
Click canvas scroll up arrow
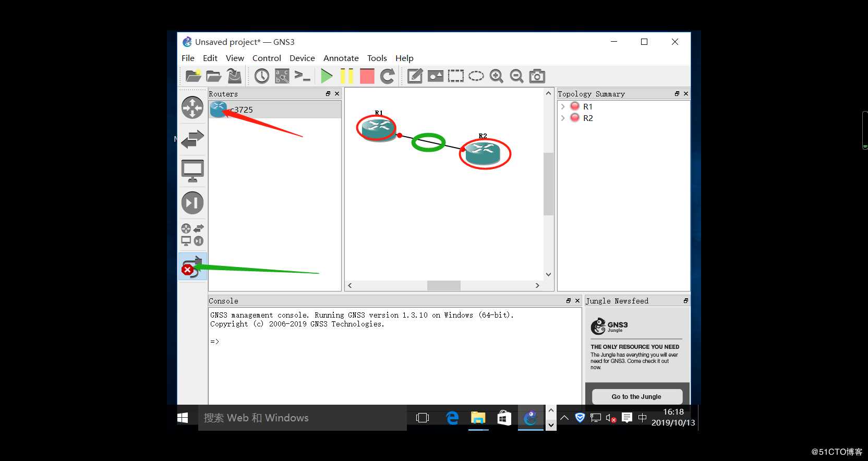pyautogui.click(x=548, y=93)
